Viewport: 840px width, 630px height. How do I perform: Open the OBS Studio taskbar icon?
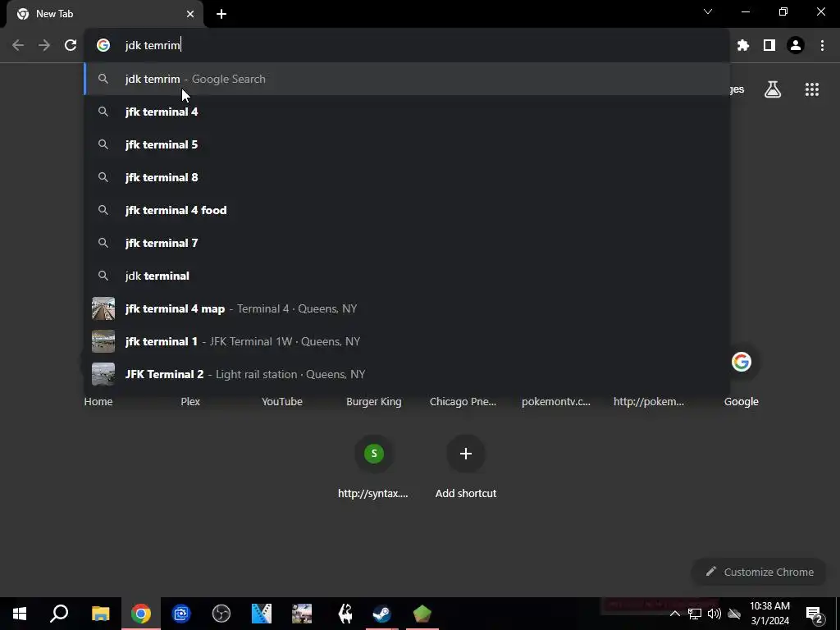point(221,614)
